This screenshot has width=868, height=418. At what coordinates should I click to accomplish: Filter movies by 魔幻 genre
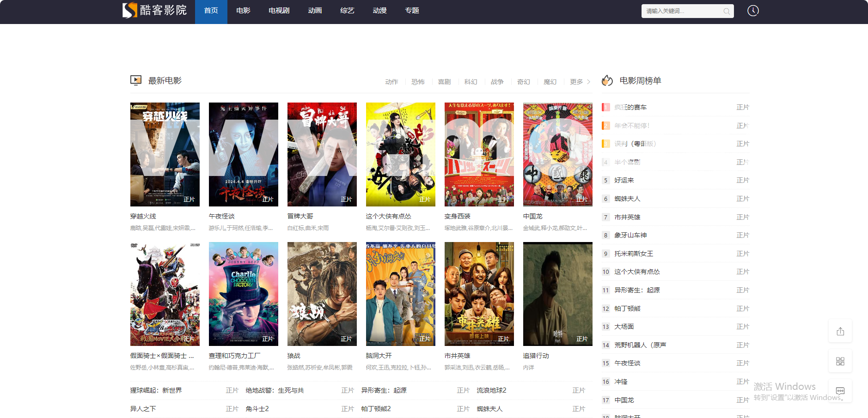click(x=550, y=82)
